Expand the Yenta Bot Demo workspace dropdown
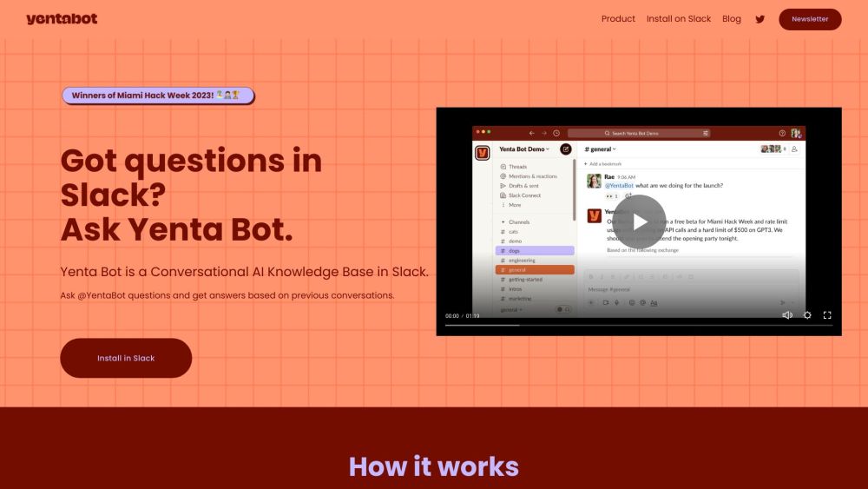The image size is (868, 489). [x=525, y=149]
